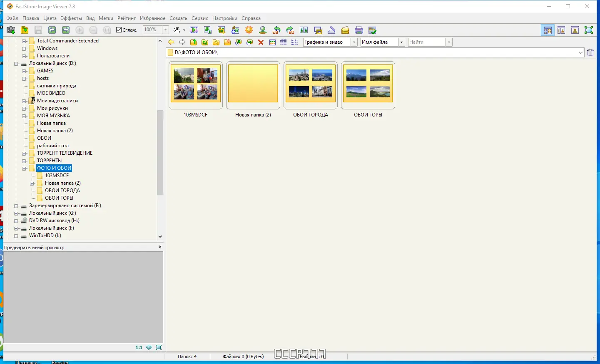Go up one folder level

click(x=194, y=42)
